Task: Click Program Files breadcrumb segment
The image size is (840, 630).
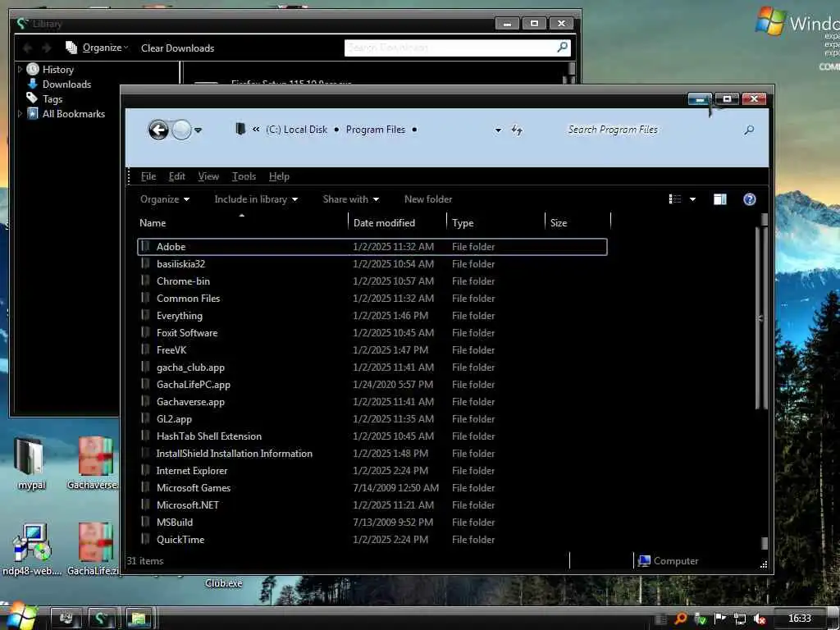Action: coord(376,130)
